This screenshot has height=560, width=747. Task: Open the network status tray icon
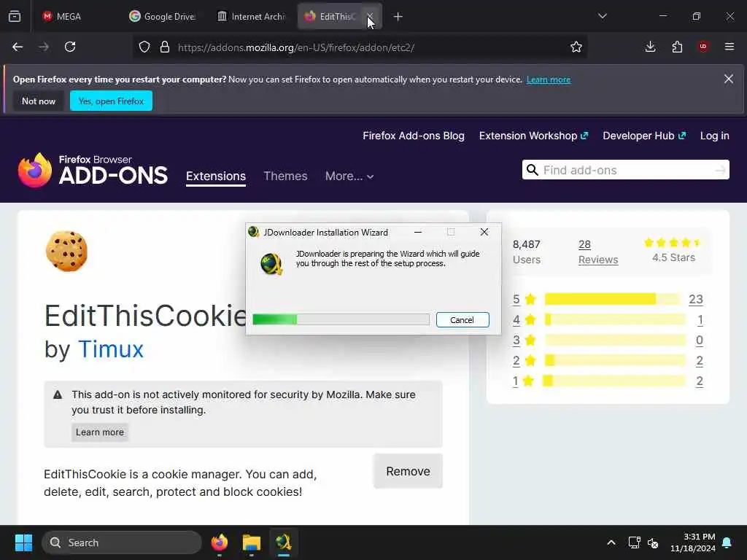click(634, 542)
